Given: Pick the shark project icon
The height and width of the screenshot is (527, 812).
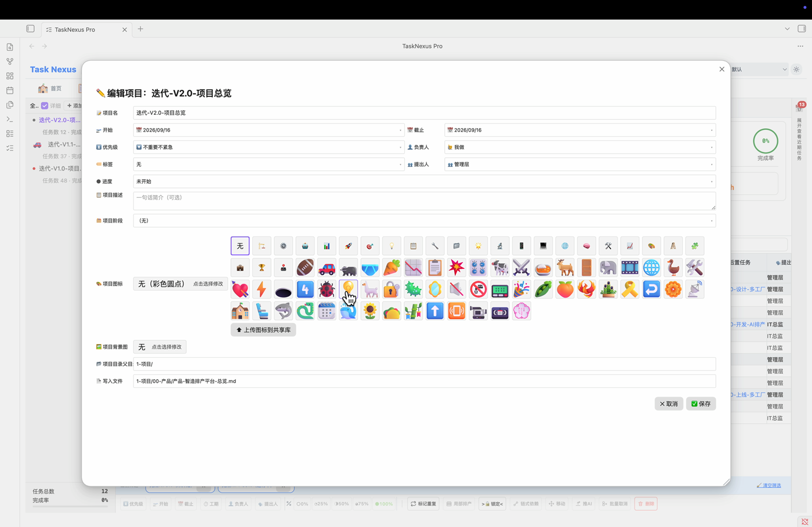Looking at the screenshot, I should (x=284, y=311).
